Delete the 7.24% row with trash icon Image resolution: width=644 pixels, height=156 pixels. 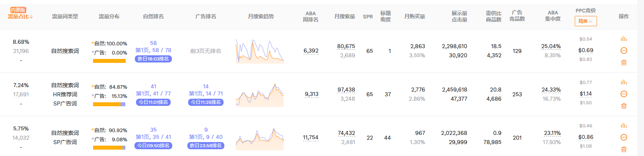pos(624,106)
